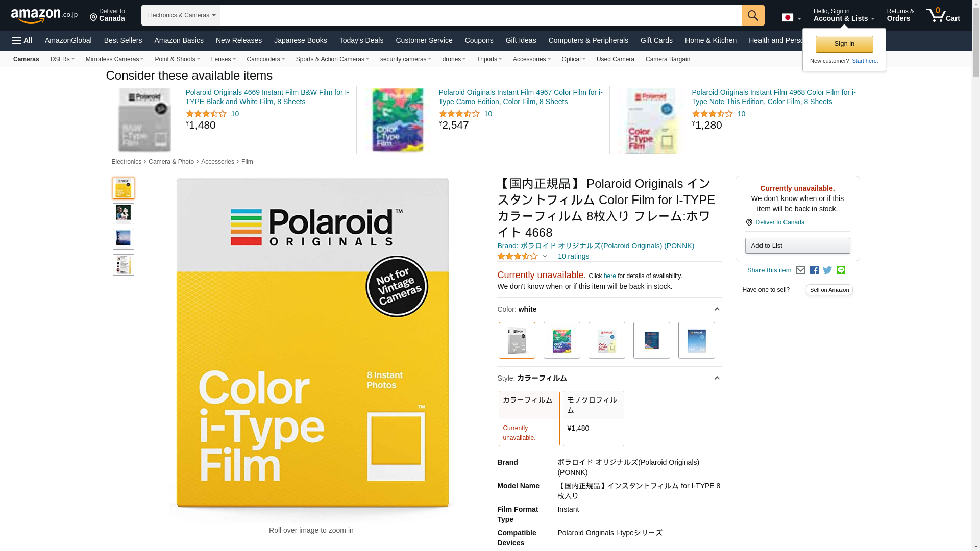Click the yellow Sign in button
The image size is (980, 551).
tap(844, 44)
